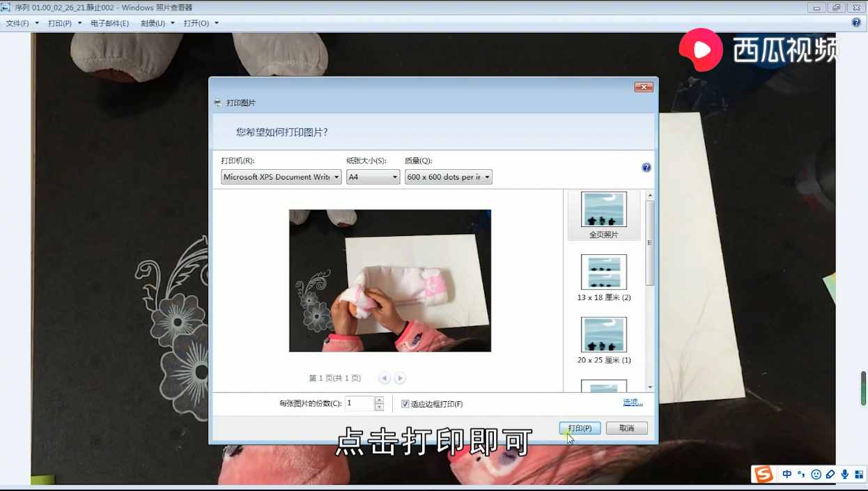This screenshot has width=868, height=491.
Task: Open the Sogou emoji smiley icon
Action: coord(816,474)
